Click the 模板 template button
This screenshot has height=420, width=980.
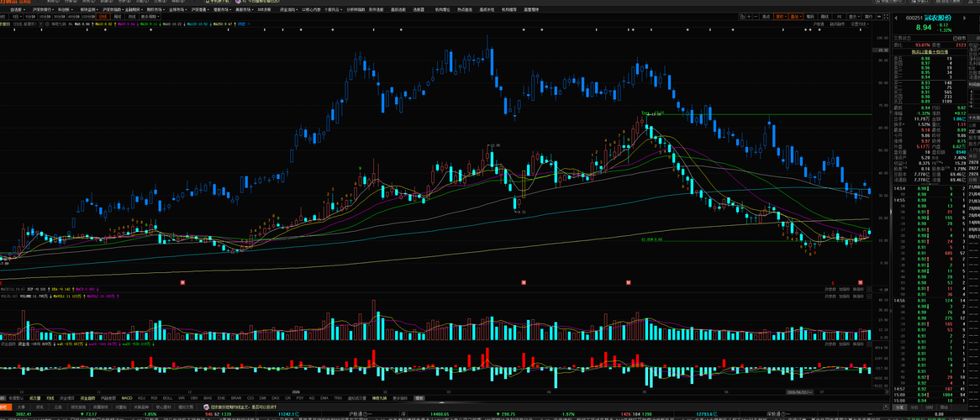pos(419,398)
